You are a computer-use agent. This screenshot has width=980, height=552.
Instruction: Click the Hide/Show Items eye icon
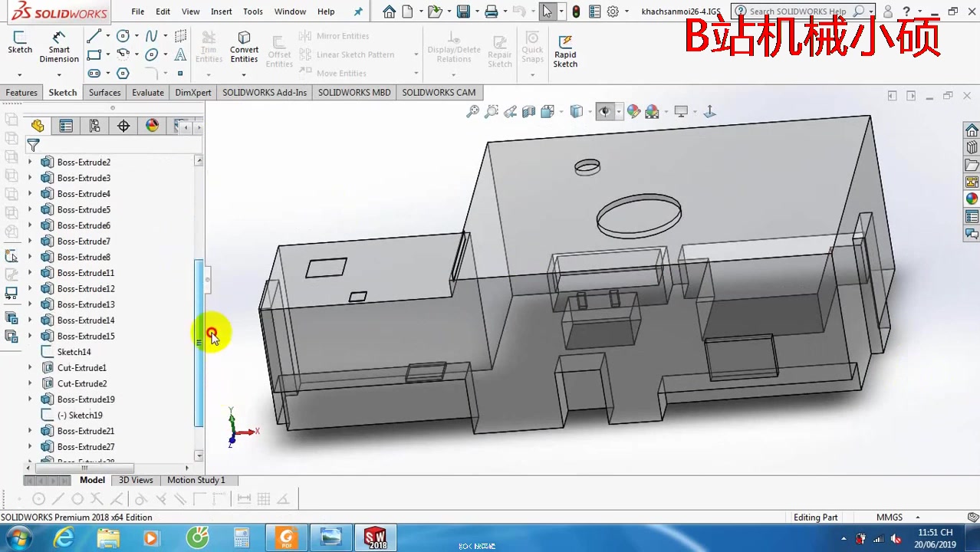pyautogui.click(x=604, y=111)
